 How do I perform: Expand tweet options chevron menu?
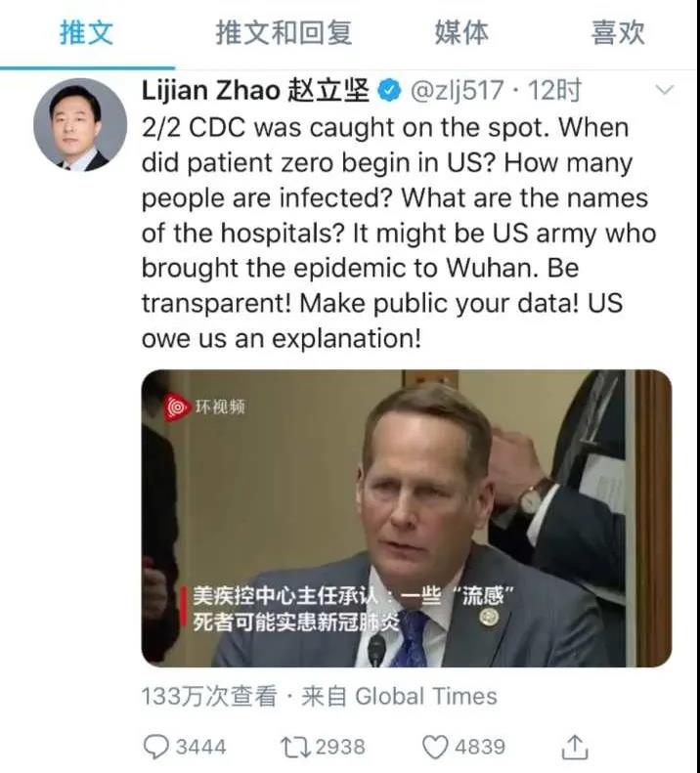pos(665,90)
